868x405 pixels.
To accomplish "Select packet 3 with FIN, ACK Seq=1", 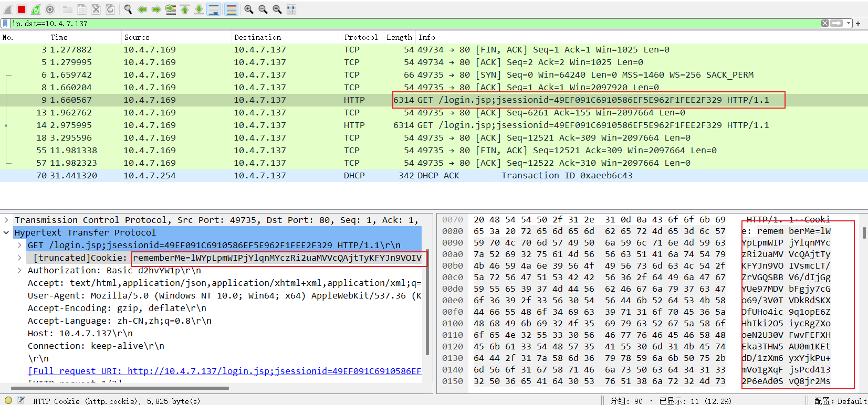I will coord(434,50).
